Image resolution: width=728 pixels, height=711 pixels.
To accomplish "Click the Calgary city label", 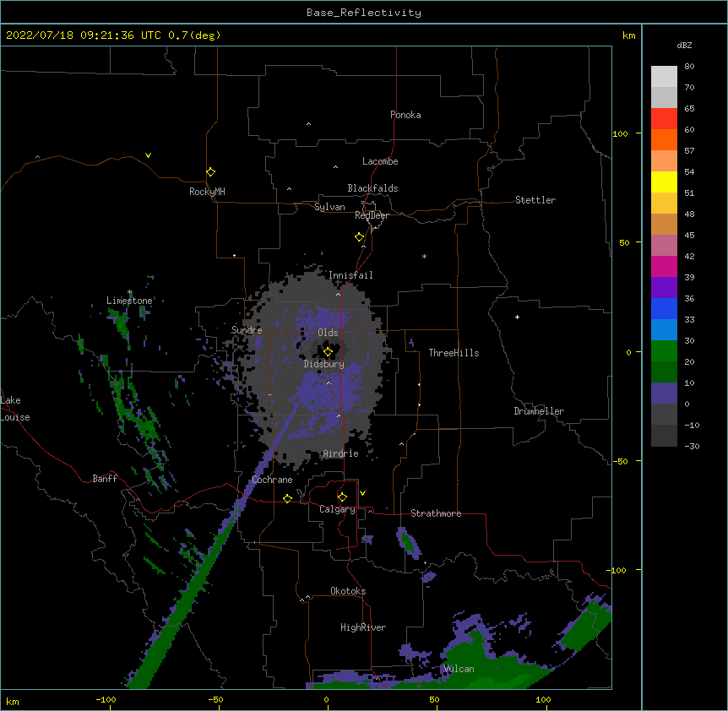I will [x=337, y=509].
